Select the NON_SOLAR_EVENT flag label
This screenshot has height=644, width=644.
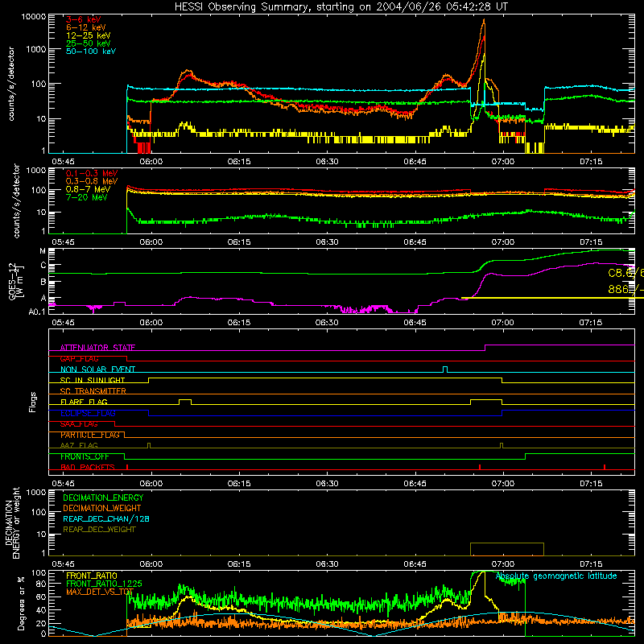click(x=97, y=369)
